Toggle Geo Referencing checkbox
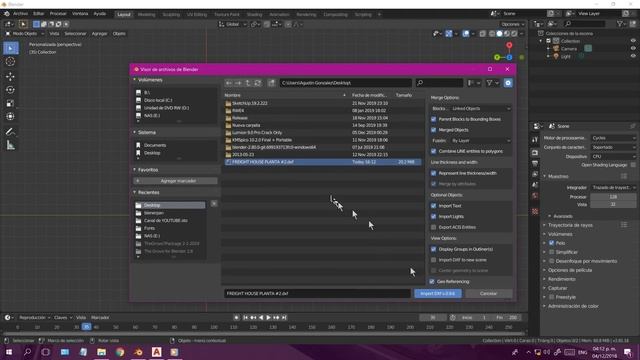Screen dimensions: 640x360 [432, 282]
